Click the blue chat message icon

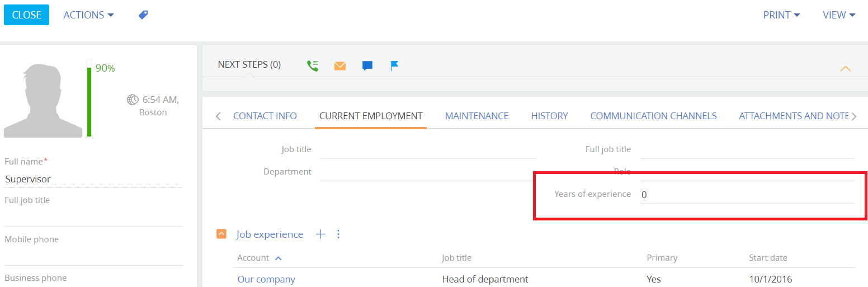point(367,66)
